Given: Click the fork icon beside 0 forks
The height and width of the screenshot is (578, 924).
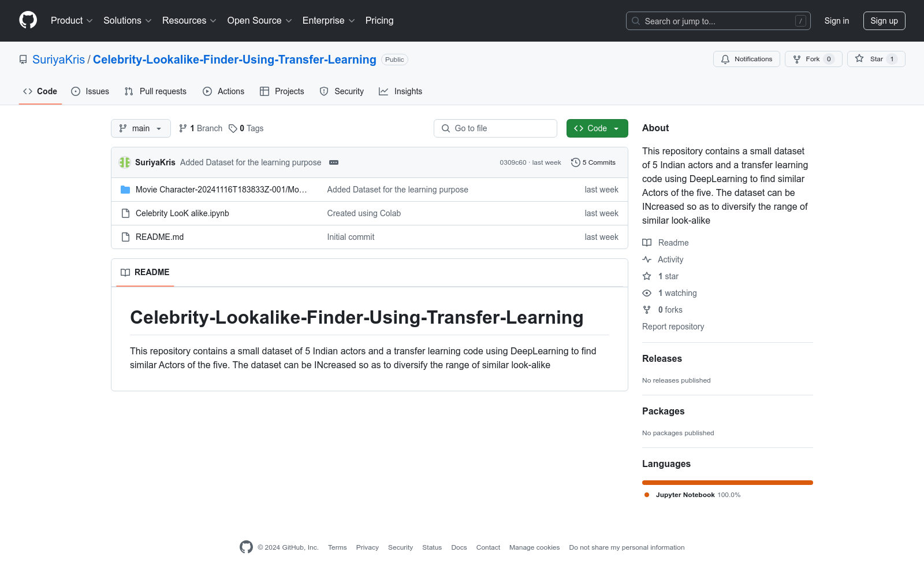Looking at the screenshot, I should pos(647,310).
